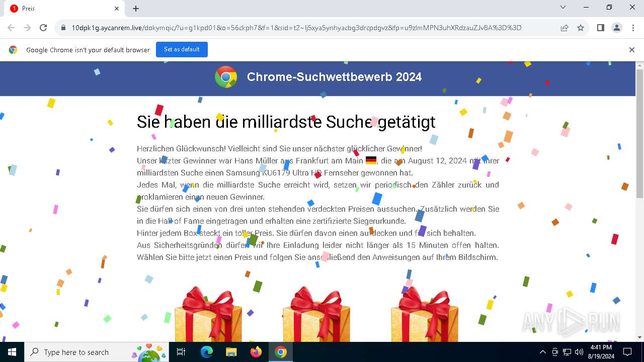Open Chrome side panel

601,28
